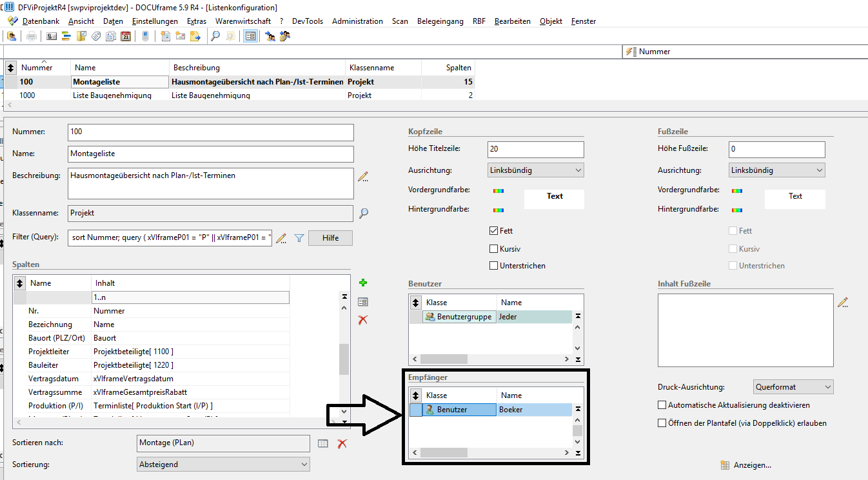Open the Druck-Ausrichtung Querformat dropdown

pos(793,387)
